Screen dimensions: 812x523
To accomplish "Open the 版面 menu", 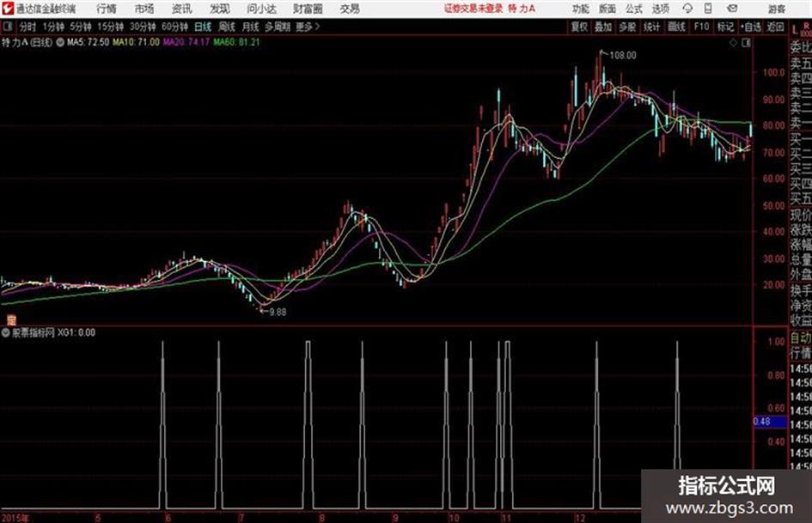I will pos(607,9).
